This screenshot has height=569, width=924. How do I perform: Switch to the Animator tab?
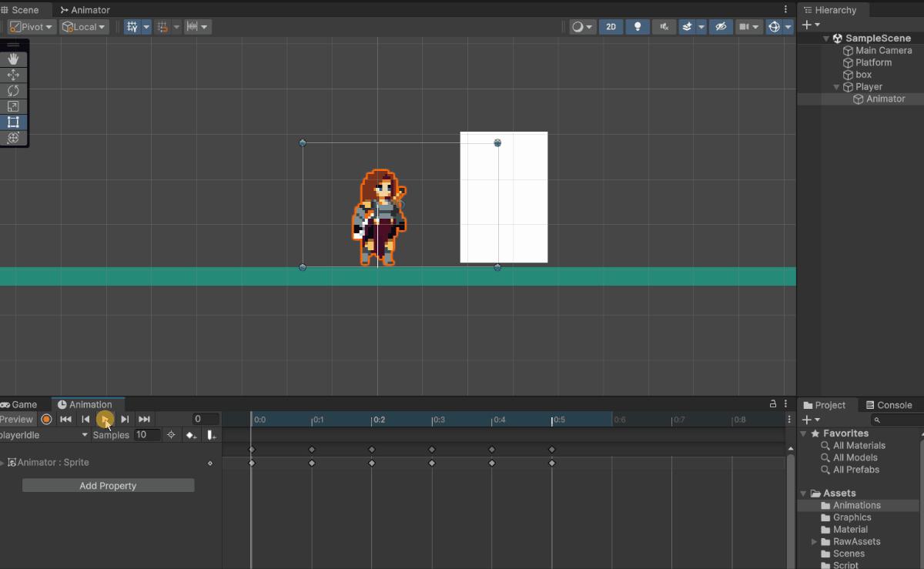coord(85,9)
